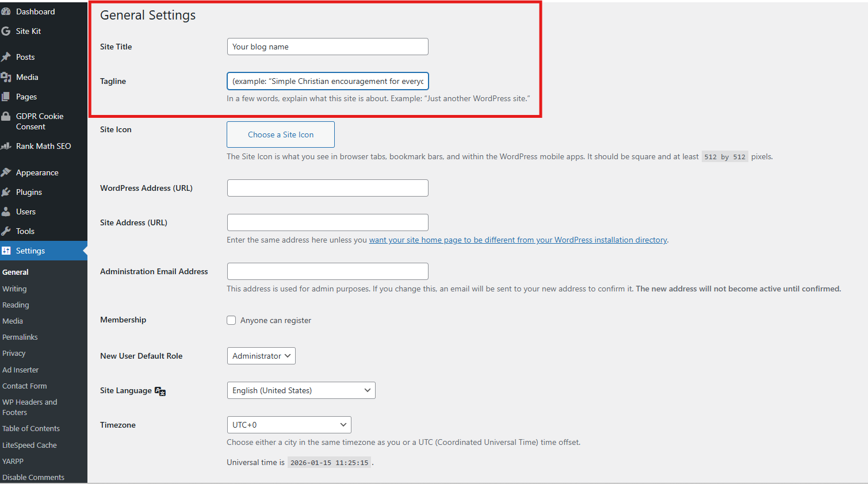Open the Timezone UTC+0 dropdown
Image resolution: width=868 pixels, height=484 pixels.
(289, 425)
